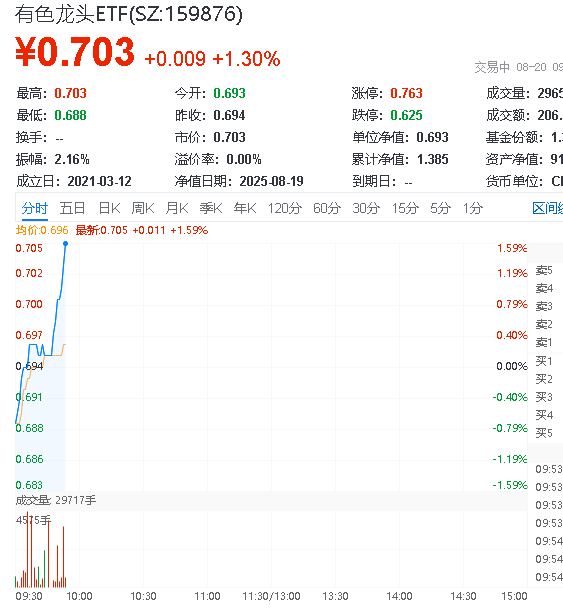Select the 月K monthly chart tab
The height and width of the screenshot is (615, 563).
coord(177,208)
